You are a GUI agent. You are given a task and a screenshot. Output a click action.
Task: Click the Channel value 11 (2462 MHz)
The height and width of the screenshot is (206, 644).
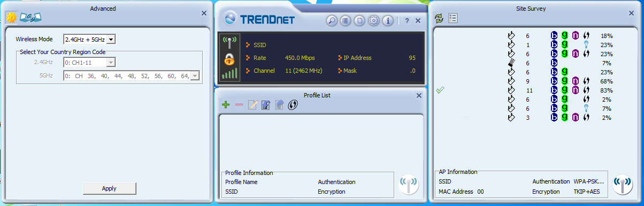pos(303,71)
